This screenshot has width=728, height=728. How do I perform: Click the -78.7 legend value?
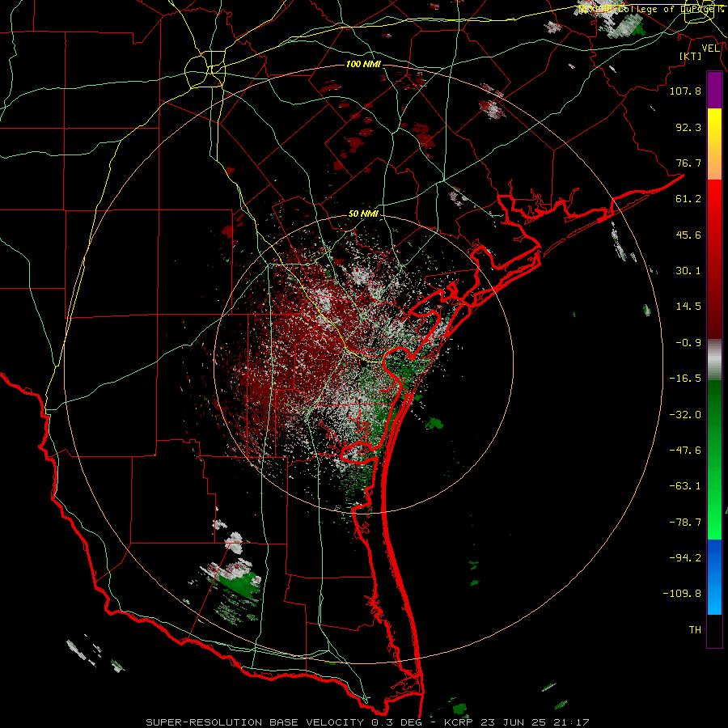(685, 523)
